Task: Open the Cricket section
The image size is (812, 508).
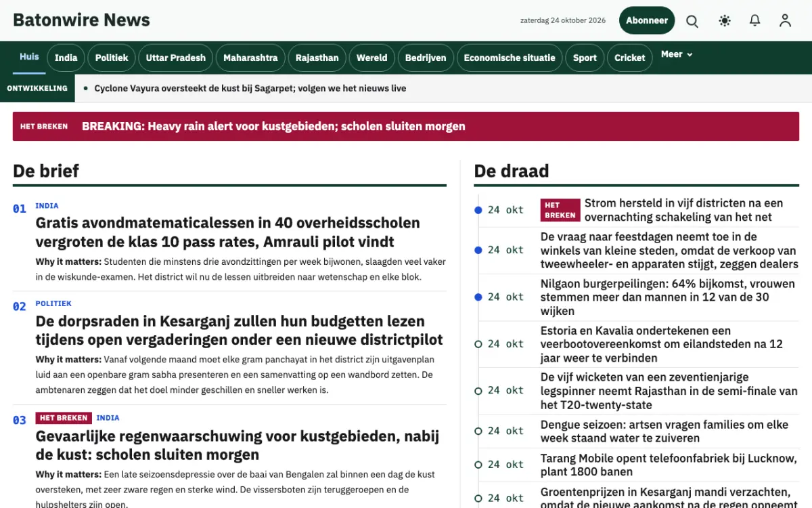Action: coord(630,58)
